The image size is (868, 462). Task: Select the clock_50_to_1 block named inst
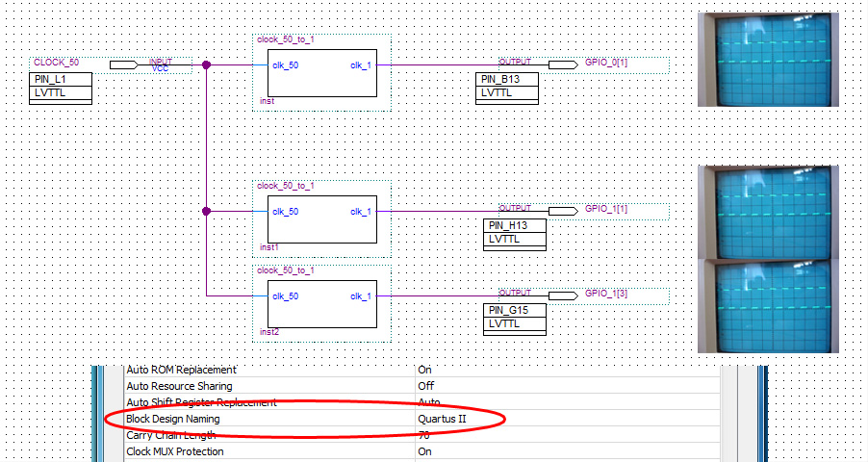point(322,73)
